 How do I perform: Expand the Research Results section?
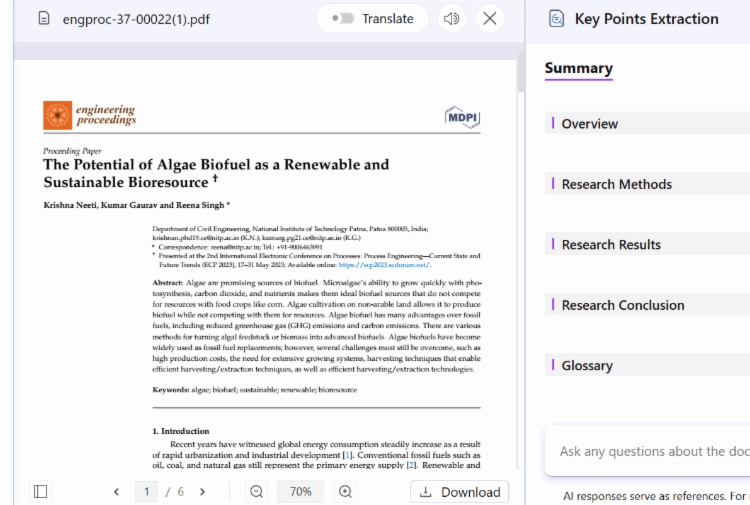[x=611, y=245]
